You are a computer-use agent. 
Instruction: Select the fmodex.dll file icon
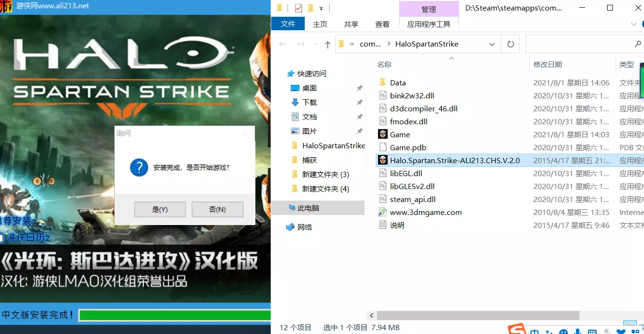(x=382, y=121)
